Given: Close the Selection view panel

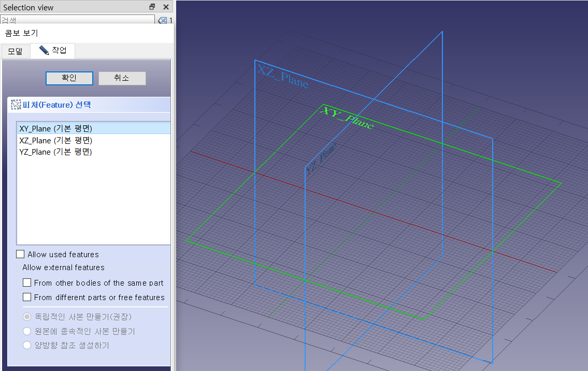Looking at the screenshot, I should click(x=166, y=7).
